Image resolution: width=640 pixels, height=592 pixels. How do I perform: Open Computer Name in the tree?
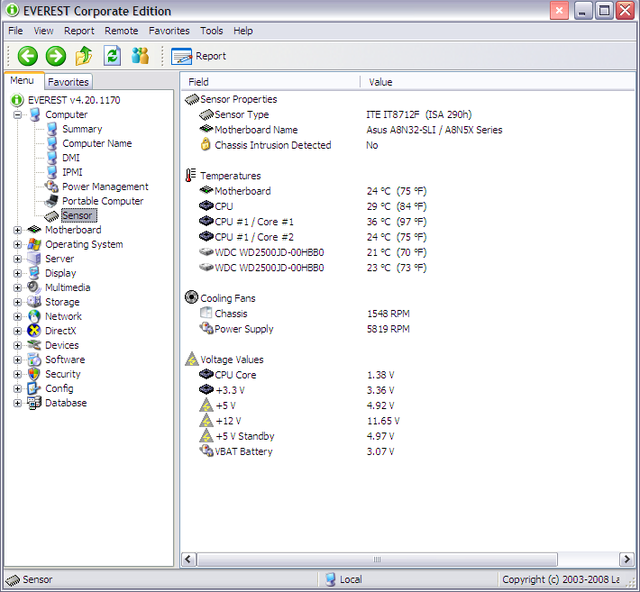pyautogui.click(x=97, y=143)
